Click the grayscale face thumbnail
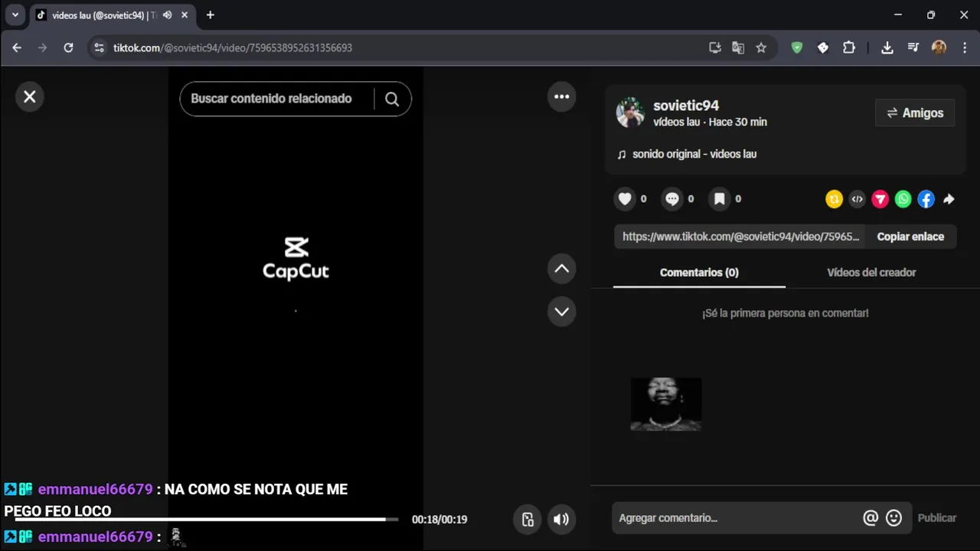 (x=665, y=404)
